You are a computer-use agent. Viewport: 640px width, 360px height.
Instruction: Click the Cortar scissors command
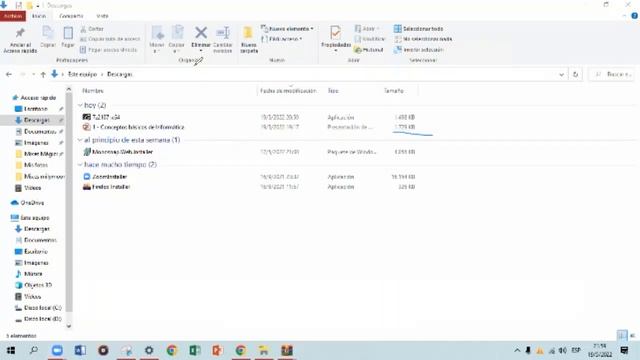[x=92, y=29]
